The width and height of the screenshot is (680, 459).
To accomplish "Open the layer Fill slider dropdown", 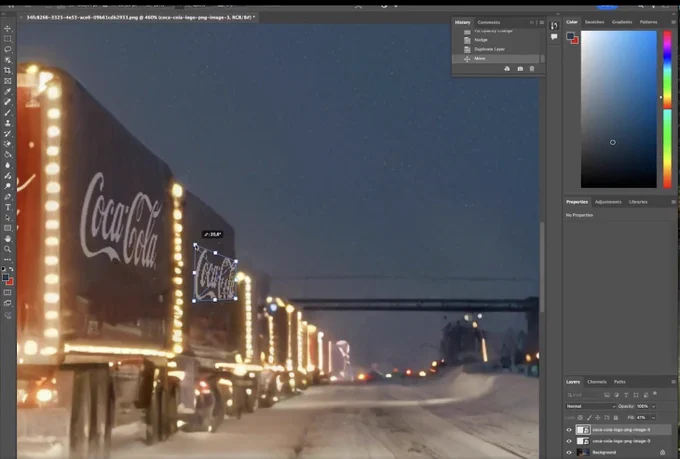I will tap(653, 417).
